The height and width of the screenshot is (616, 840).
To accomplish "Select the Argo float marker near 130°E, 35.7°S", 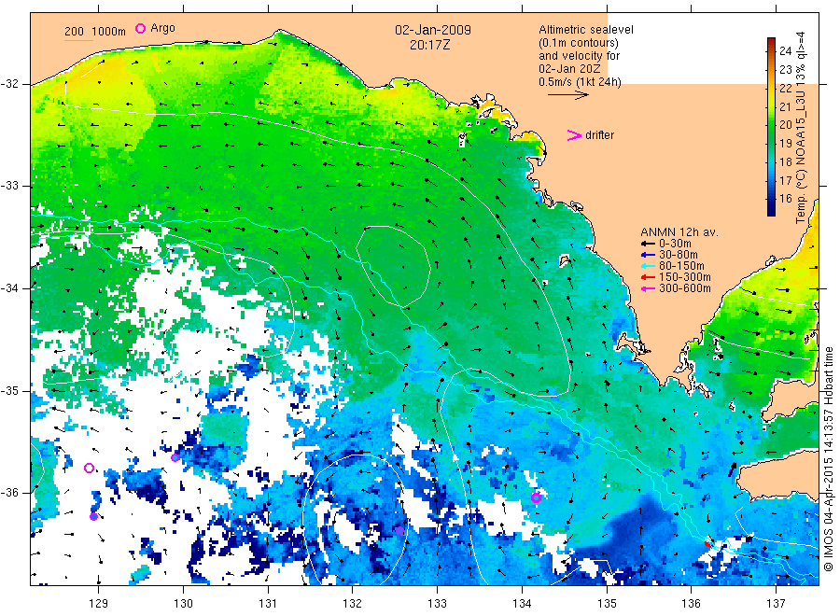I will point(175,457).
